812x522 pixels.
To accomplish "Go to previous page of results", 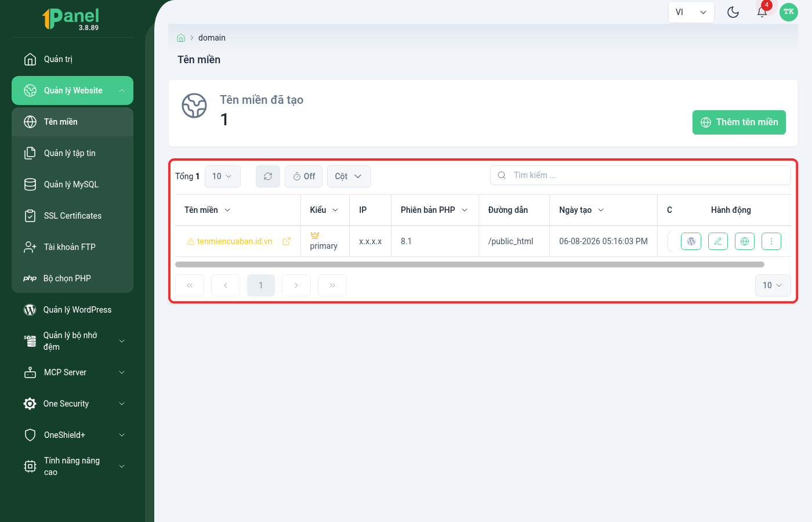I will click(226, 285).
